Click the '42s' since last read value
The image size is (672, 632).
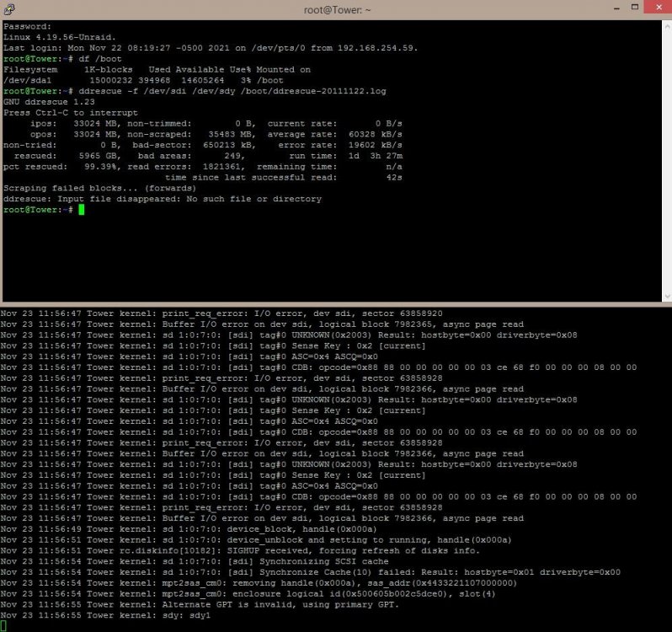394,178
